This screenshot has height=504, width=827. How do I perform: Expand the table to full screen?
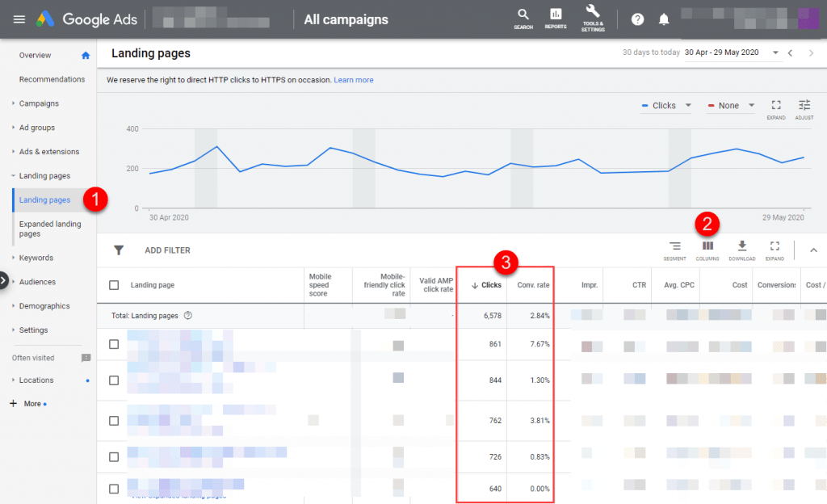click(x=775, y=250)
